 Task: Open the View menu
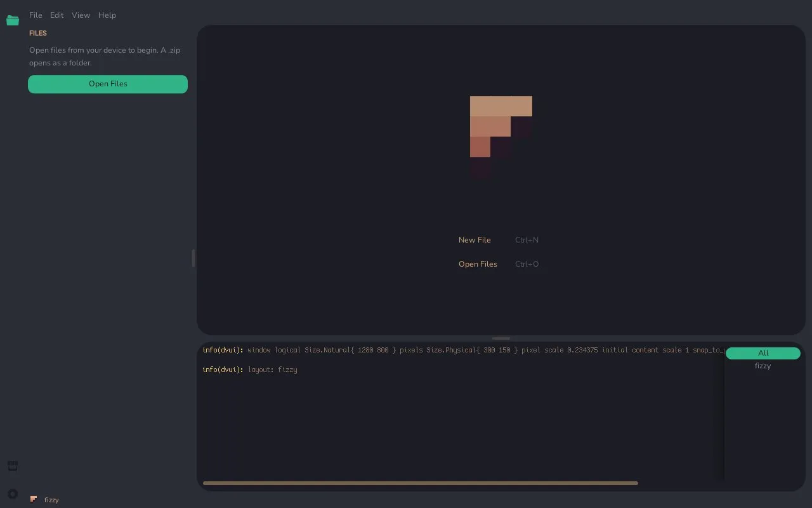[81, 15]
